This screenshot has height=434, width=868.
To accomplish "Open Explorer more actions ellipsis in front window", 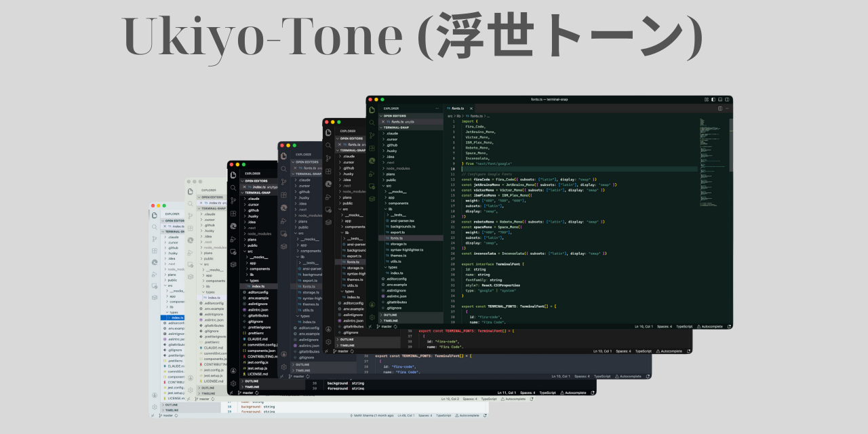I will pos(438,108).
